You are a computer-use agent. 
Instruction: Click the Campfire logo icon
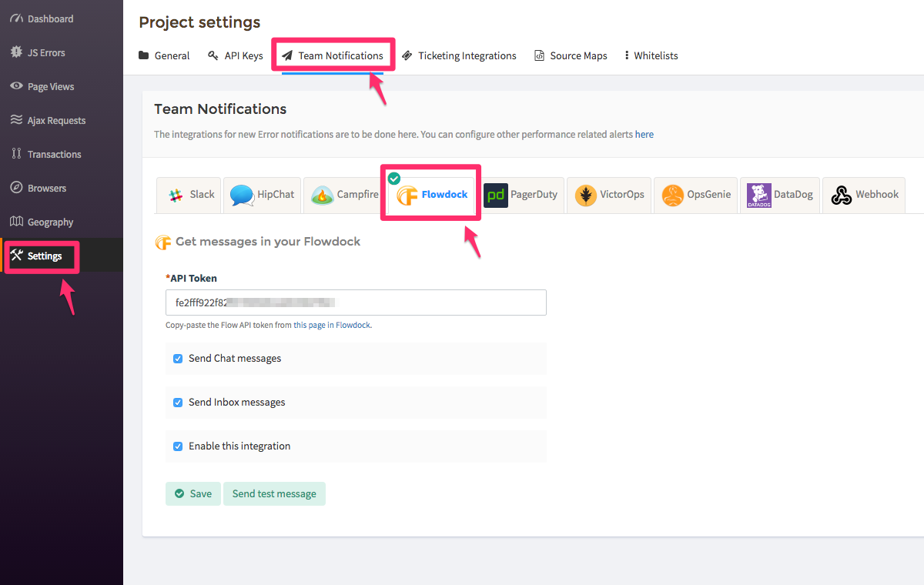tap(322, 196)
